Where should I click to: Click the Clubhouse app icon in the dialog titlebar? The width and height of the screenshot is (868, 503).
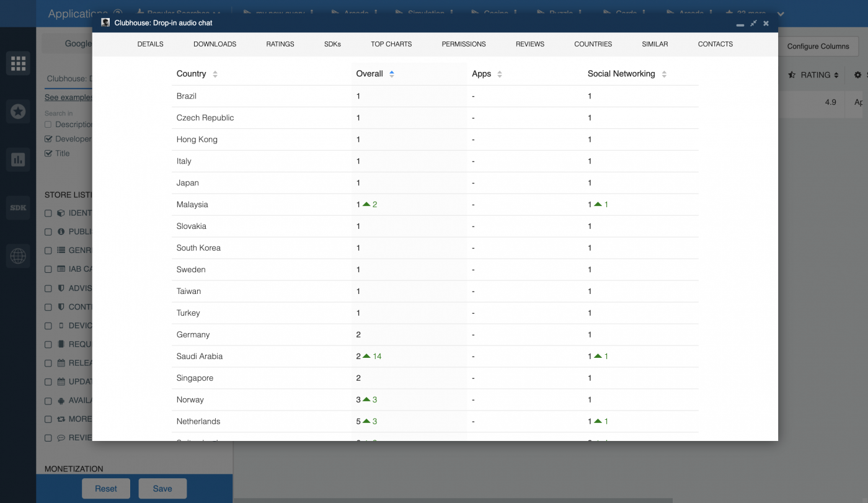(105, 22)
